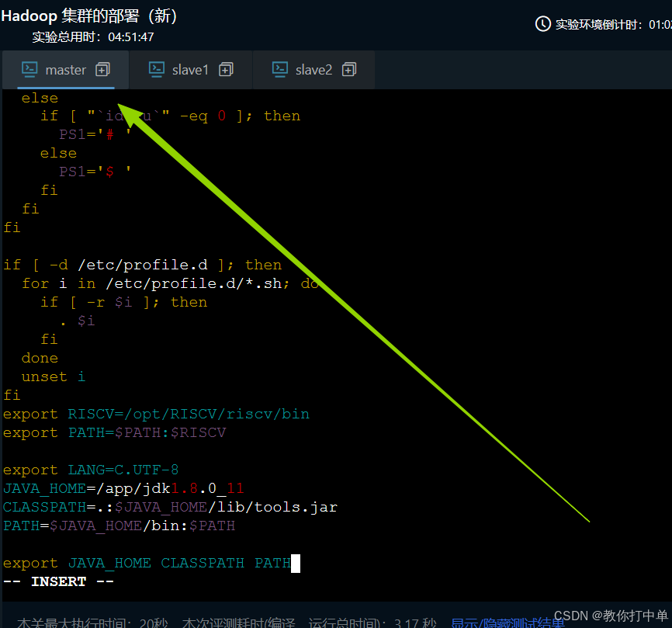Open slave1 in new window via plus icon
Viewport: 672px width, 628px height.
pyautogui.click(x=226, y=69)
